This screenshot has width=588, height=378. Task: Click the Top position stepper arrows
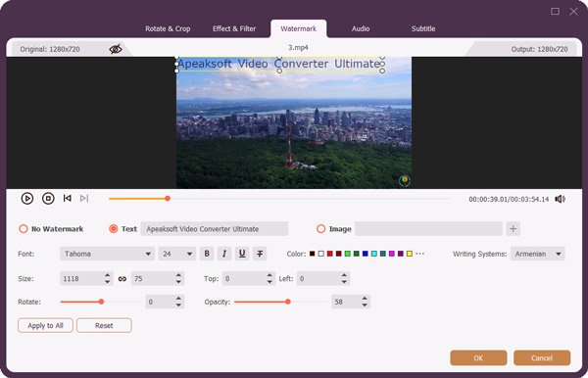click(269, 278)
